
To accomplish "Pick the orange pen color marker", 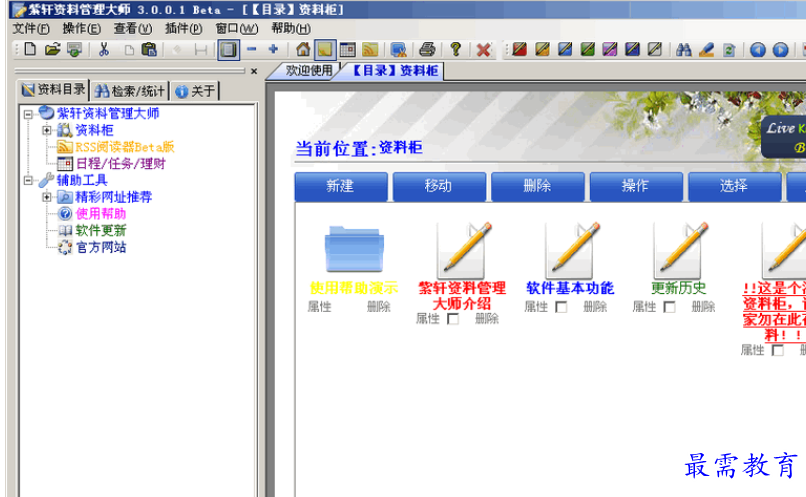I will coord(542,49).
